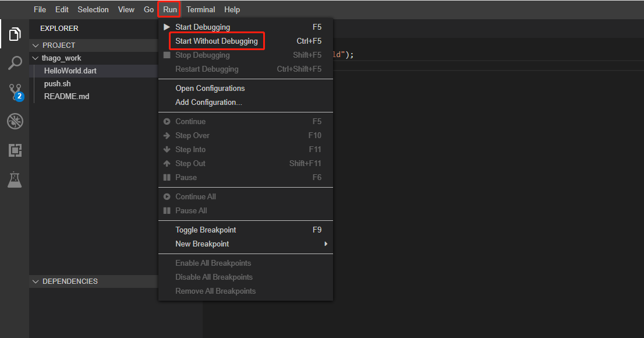The height and width of the screenshot is (338, 644).
Task: Open the Extensions icon in activity bar
Action: [15, 150]
